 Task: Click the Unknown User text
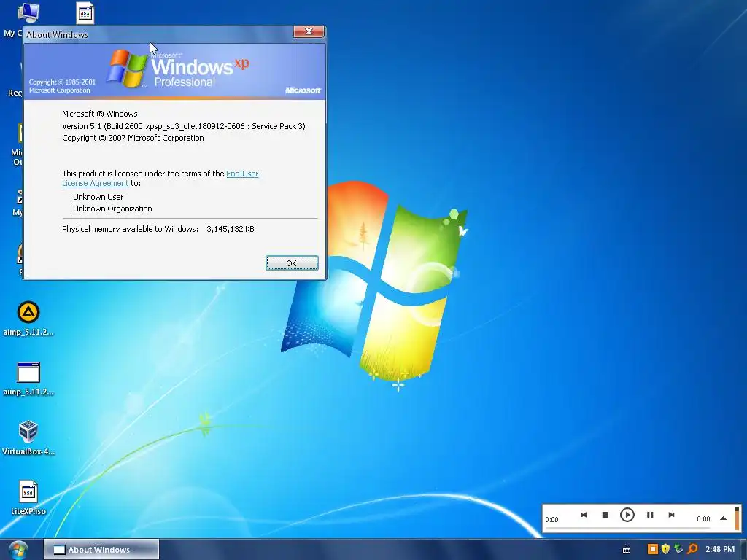tap(98, 197)
